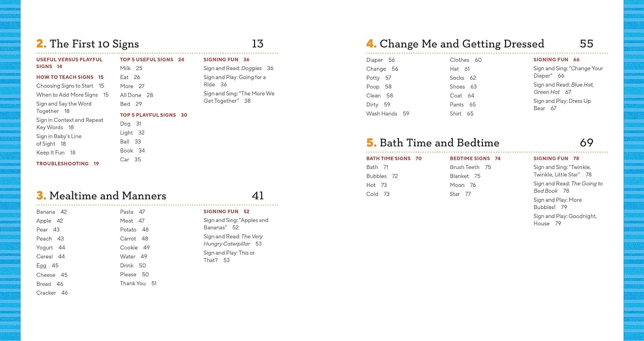Select the Top 5 Useful Signs subheading
This screenshot has height=341, width=644.
click(x=152, y=60)
